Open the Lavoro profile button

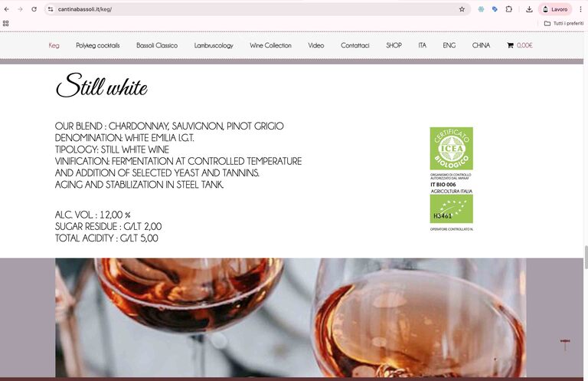(x=555, y=9)
